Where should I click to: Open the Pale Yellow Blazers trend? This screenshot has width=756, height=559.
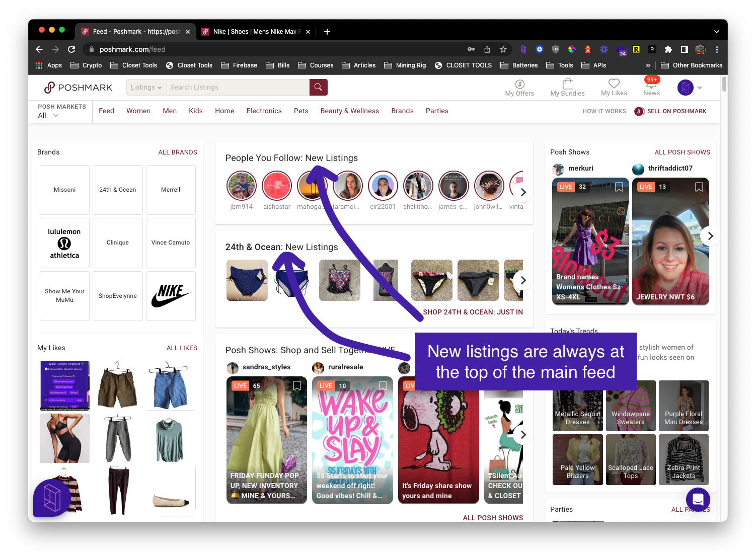(x=577, y=460)
